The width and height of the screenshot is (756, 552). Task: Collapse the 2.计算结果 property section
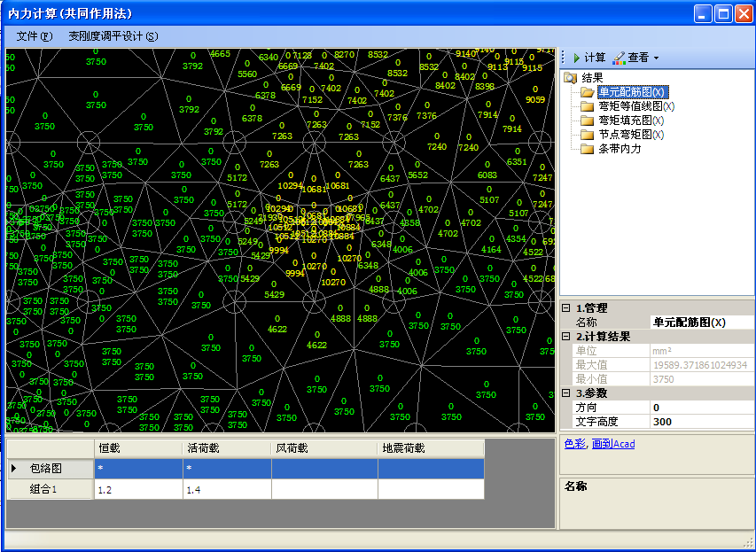tap(566, 337)
